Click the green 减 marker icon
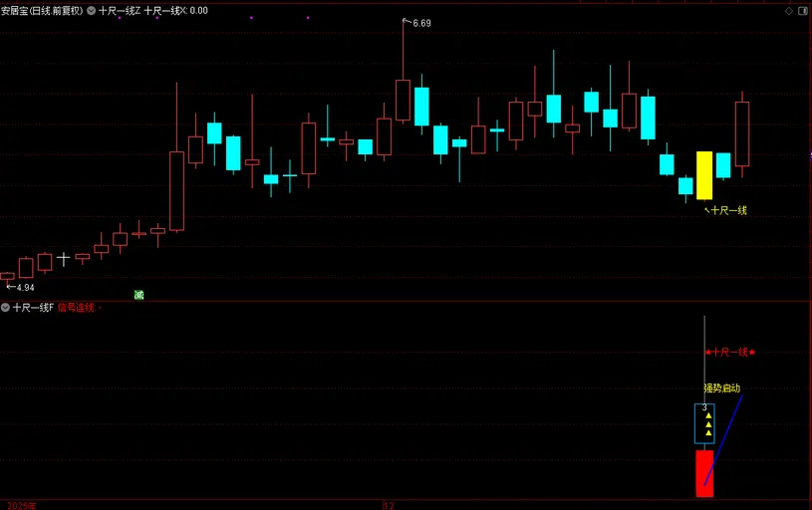The height and width of the screenshot is (510, 812). [138, 295]
